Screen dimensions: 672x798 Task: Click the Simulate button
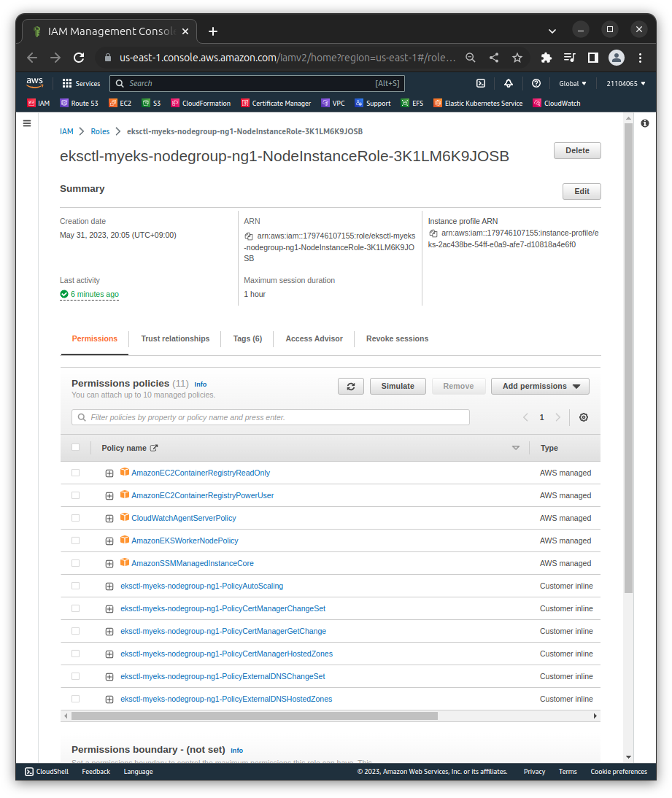coord(398,387)
